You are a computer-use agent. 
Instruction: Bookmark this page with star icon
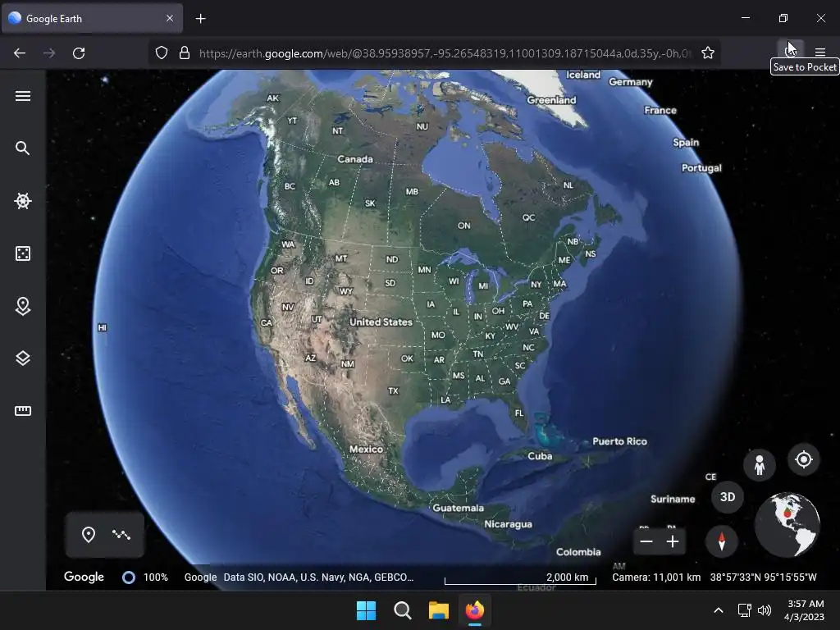pyautogui.click(x=708, y=52)
